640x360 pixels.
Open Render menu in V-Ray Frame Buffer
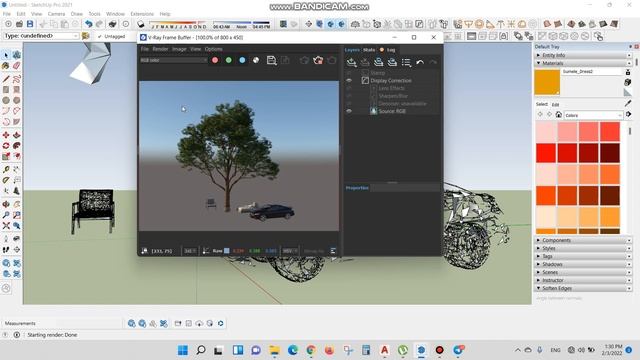[x=160, y=49]
